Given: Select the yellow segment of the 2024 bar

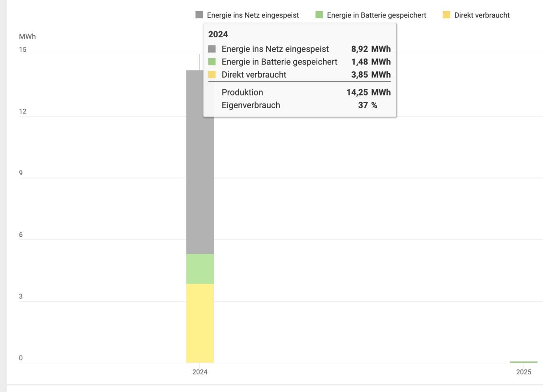Looking at the screenshot, I should tap(200, 323).
